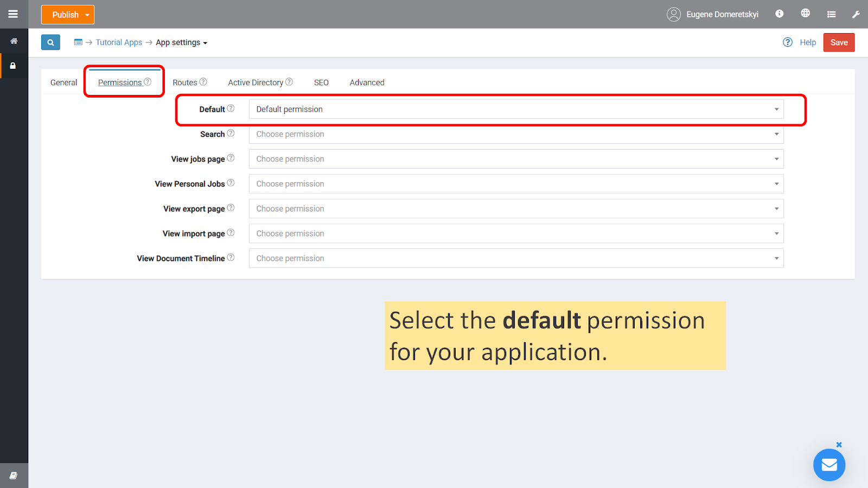Image resolution: width=868 pixels, height=488 pixels.
Task: Open the wrench tools icon
Action: coord(856,14)
